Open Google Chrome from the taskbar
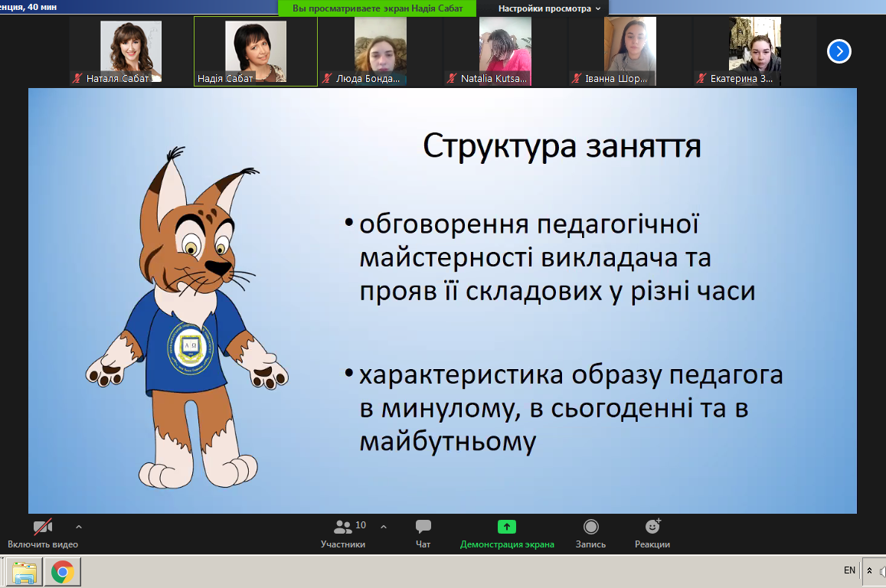This screenshot has height=588, width=886. pos(62,572)
